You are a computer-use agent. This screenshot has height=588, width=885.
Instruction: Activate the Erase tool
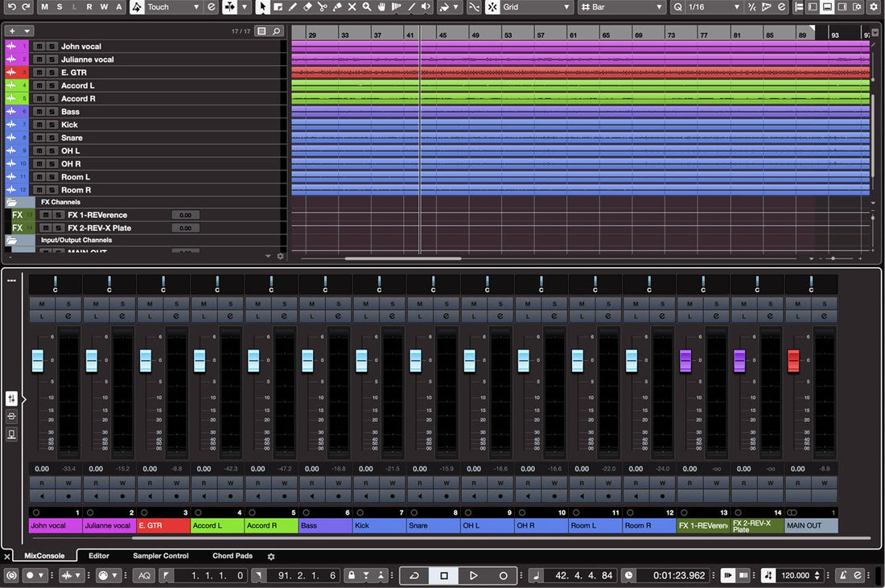pos(308,7)
